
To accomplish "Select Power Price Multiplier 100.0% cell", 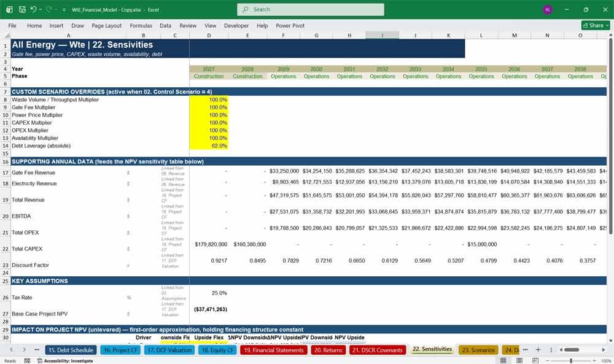I will tap(209, 115).
